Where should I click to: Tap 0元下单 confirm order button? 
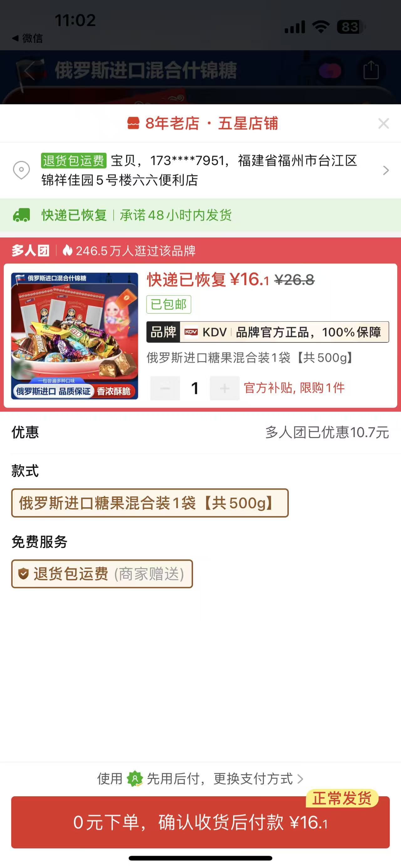tap(200, 822)
